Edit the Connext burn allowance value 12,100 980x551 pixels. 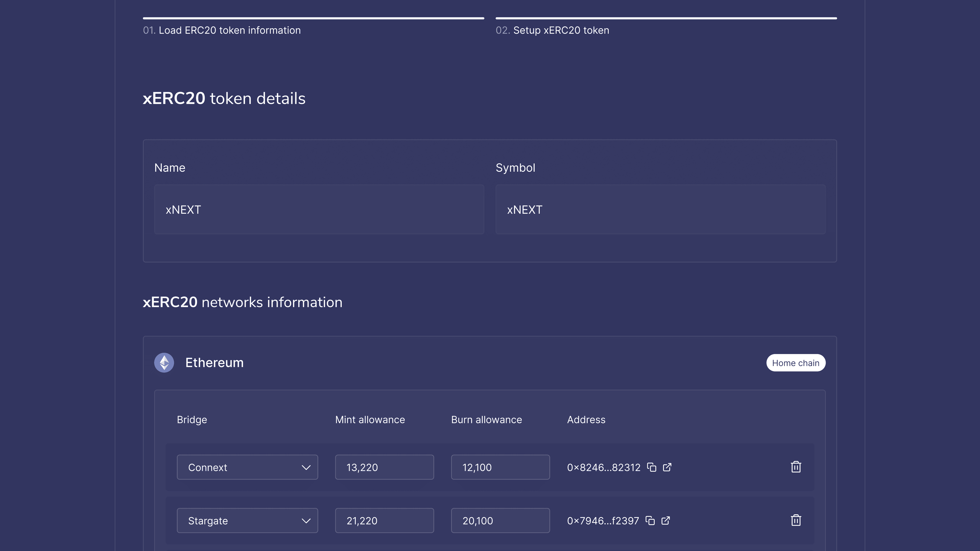[x=500, y=467]
